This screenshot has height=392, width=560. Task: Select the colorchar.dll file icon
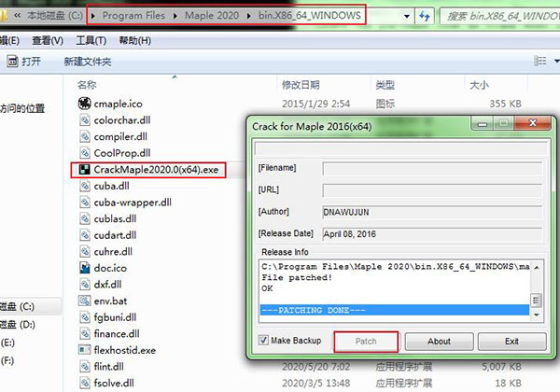click(x=85, y=120)
